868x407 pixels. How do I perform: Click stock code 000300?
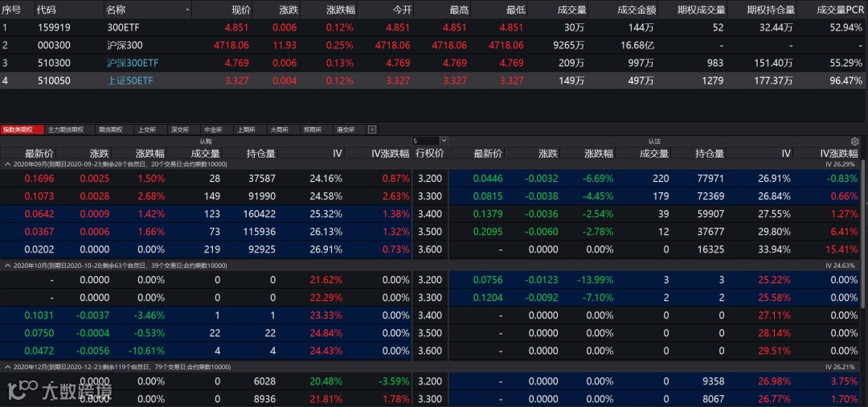coord(55,45)
